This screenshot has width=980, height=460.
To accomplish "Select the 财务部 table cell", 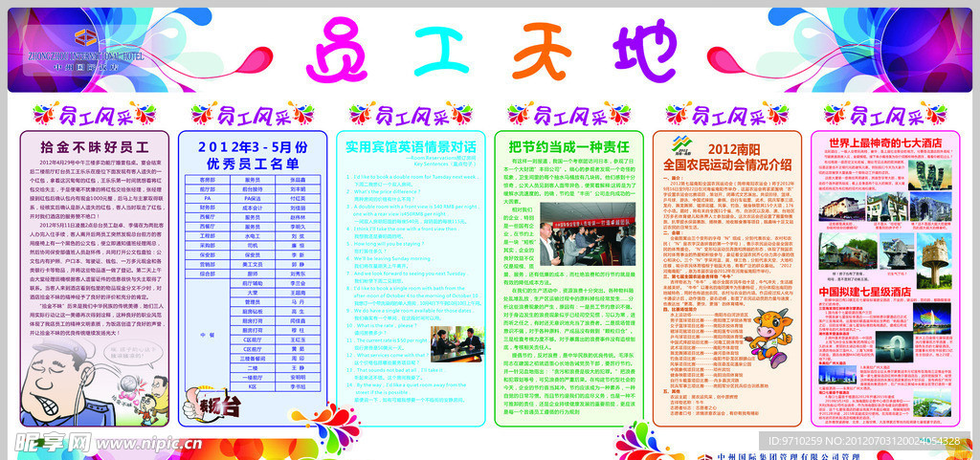I will (208, 208).
